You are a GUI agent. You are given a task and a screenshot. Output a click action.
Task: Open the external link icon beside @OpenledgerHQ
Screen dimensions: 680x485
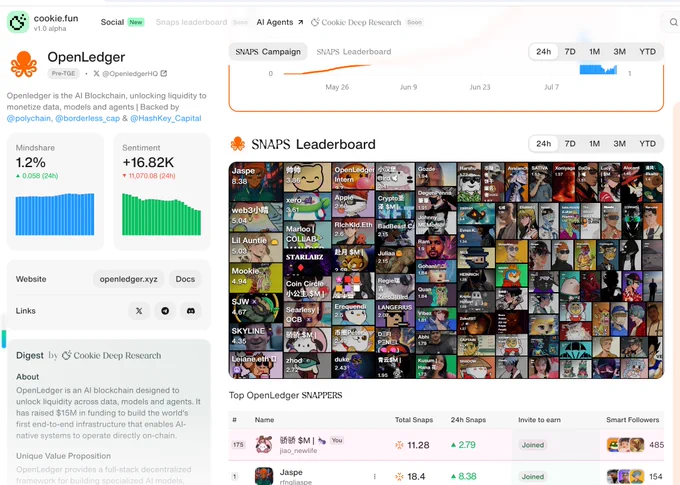(x=164, y=73)
